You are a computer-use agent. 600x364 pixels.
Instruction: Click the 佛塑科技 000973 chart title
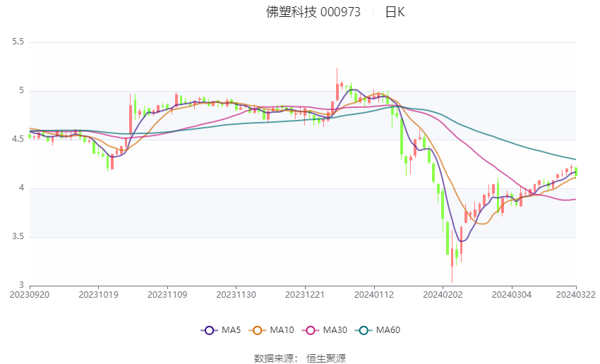(x=313, y=12)
